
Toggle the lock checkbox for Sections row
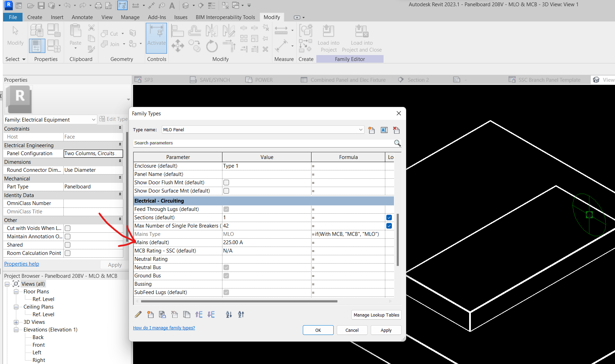click(389, 217)
